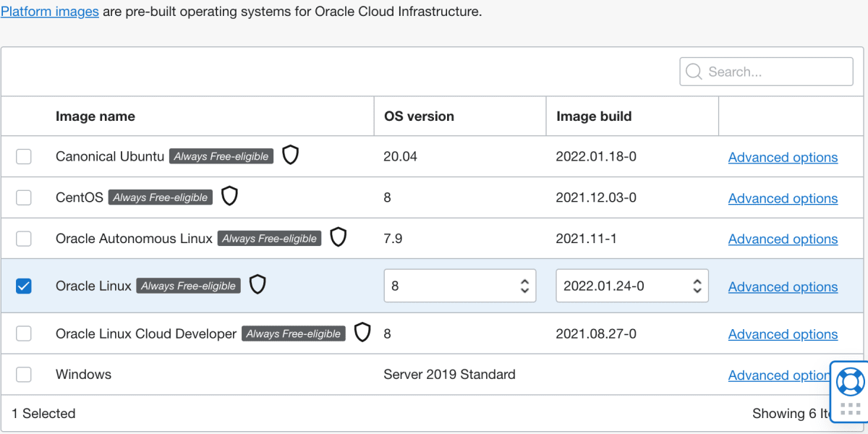Click the shield icon beside CentOS
The image size is (868, 434).
(x=229, y=196)
